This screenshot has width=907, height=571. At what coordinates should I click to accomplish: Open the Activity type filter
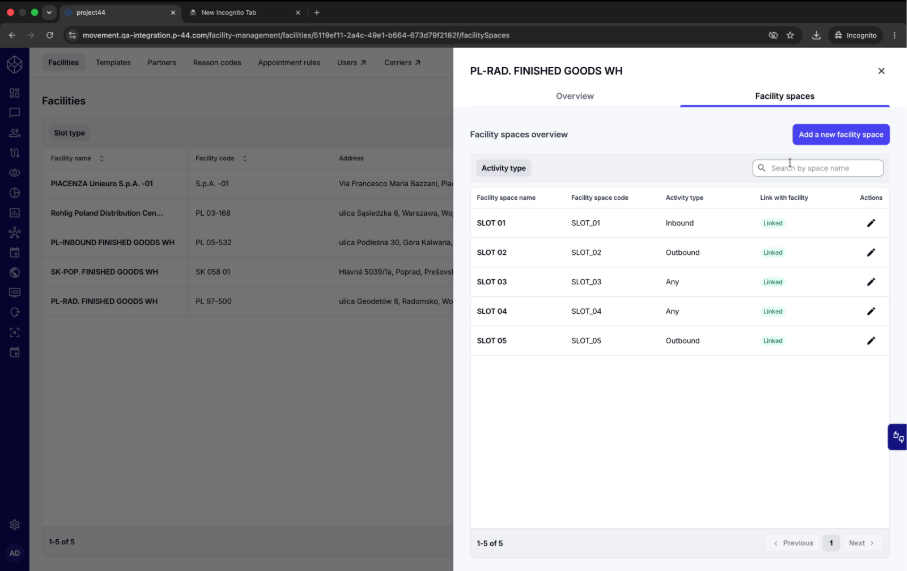503,168
